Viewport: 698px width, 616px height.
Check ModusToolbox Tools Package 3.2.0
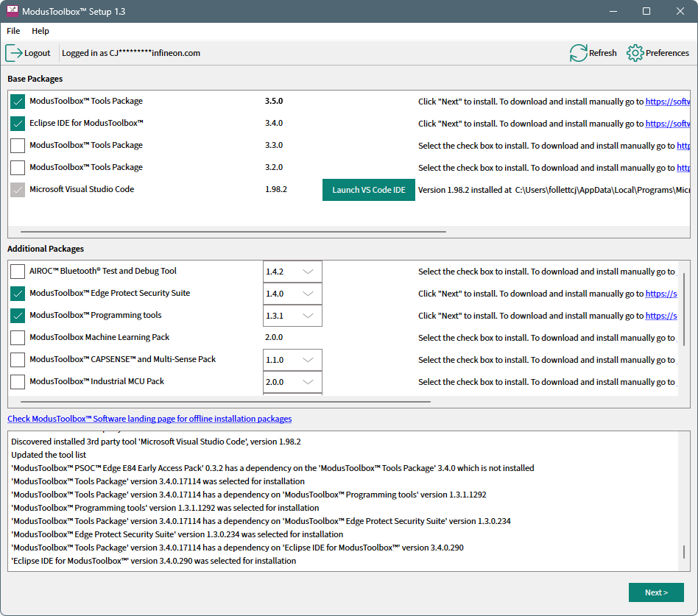[18, 168]
